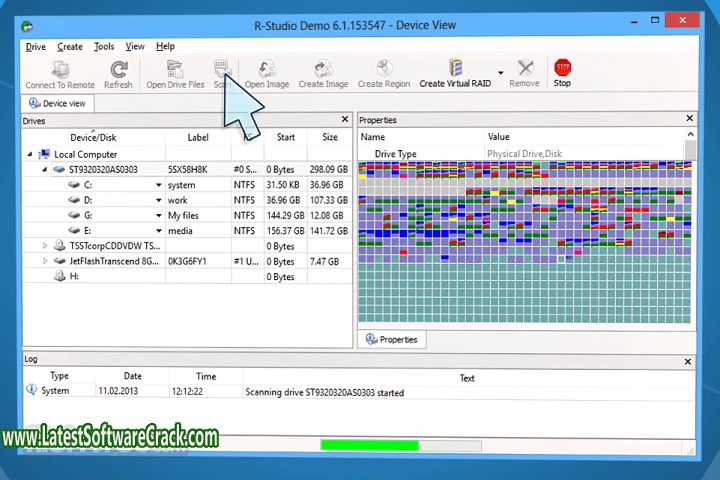Open the dropdown arrow beside drive C:

(x=158, y=185)
